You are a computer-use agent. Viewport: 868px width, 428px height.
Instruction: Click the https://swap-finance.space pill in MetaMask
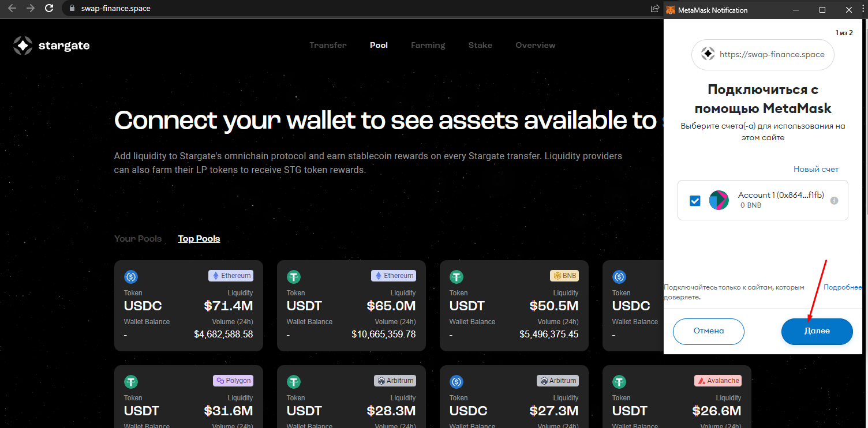763,55
